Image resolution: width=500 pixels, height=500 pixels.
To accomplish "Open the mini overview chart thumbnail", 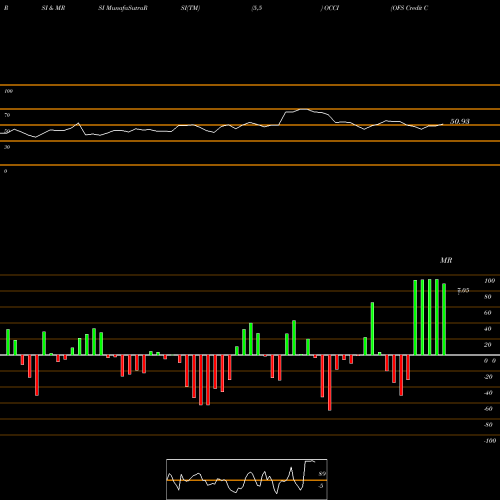I will (x=247, y=479).
